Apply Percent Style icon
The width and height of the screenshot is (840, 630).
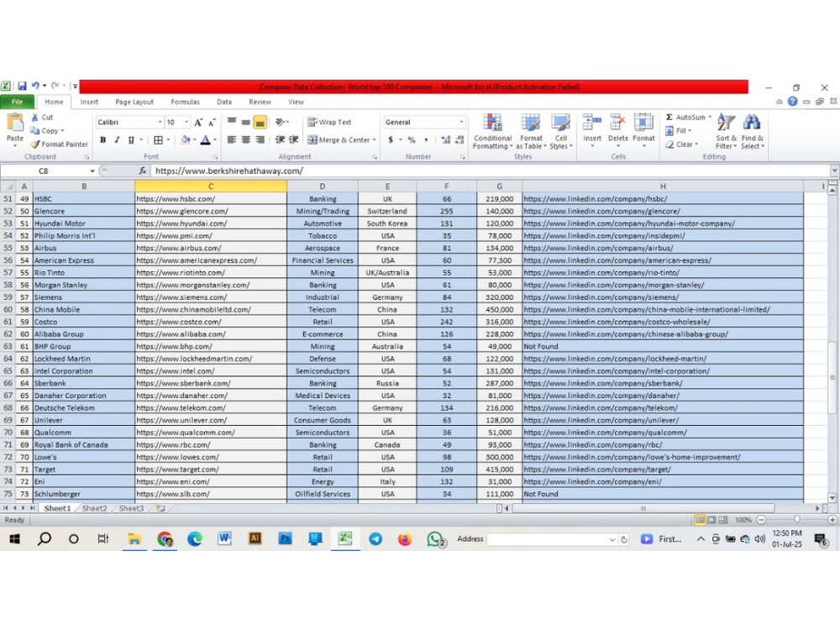tap(412, 139)
